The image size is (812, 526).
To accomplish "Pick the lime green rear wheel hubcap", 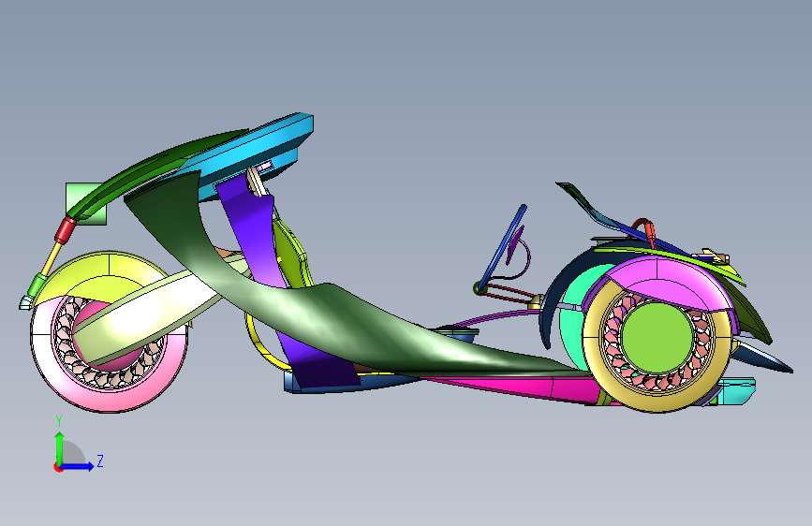I will click(657, 337).
